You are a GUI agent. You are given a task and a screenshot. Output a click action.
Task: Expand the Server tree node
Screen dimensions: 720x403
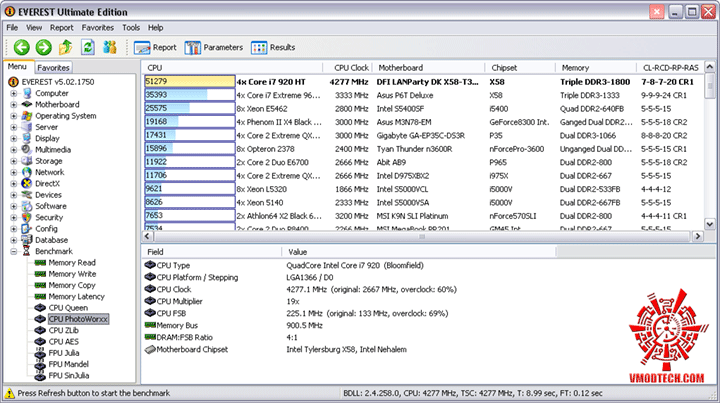click(x=14, y=127)
